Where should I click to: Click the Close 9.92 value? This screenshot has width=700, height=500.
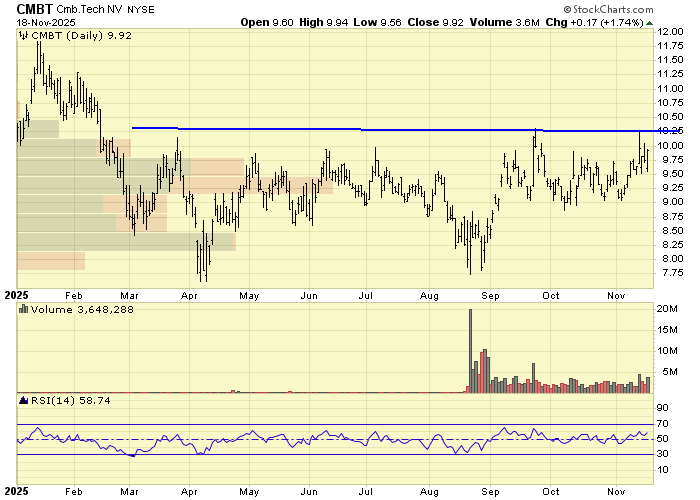[x=435, y=22]
